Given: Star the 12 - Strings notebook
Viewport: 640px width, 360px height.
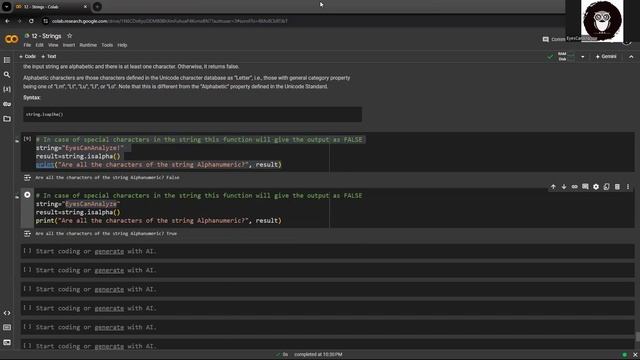Looking at the screenshot, I should pos(69,36).
